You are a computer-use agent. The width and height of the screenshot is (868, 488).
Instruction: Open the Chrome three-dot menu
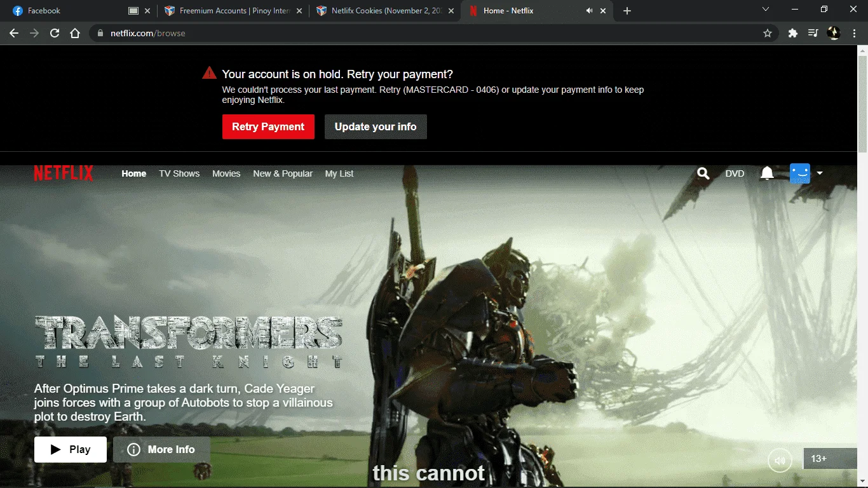854,33
